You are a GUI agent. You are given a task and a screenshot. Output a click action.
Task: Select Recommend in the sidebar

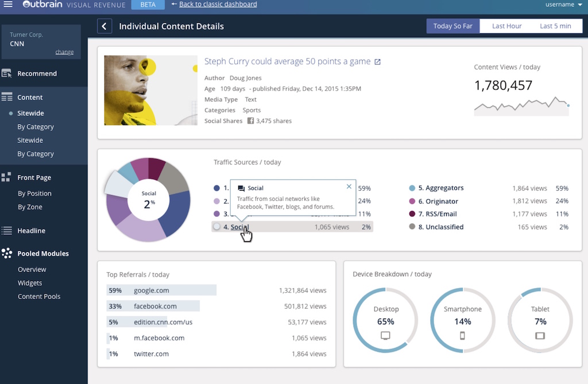point(37,73)
